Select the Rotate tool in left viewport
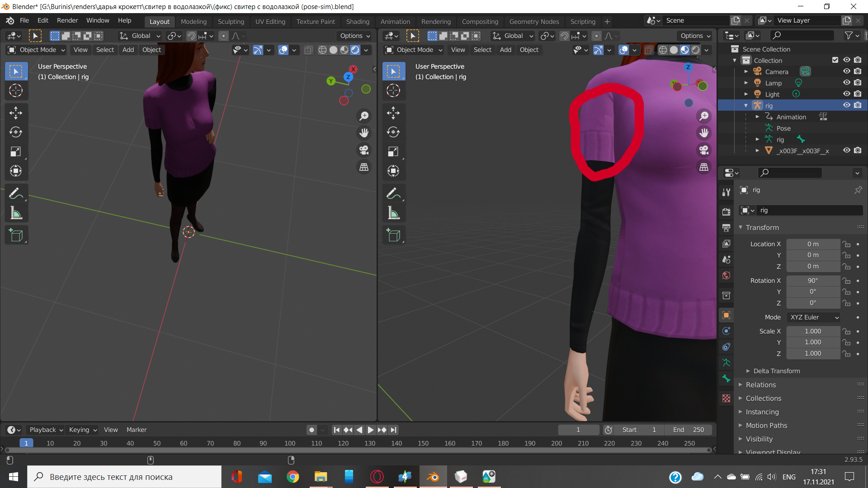 16,132
